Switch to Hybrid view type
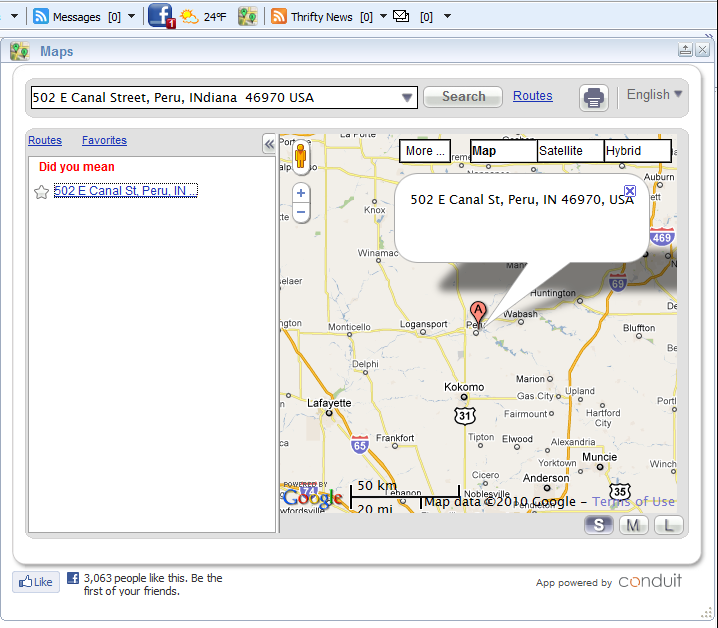This screenshot has height=628, width=718. coord(638,151)
